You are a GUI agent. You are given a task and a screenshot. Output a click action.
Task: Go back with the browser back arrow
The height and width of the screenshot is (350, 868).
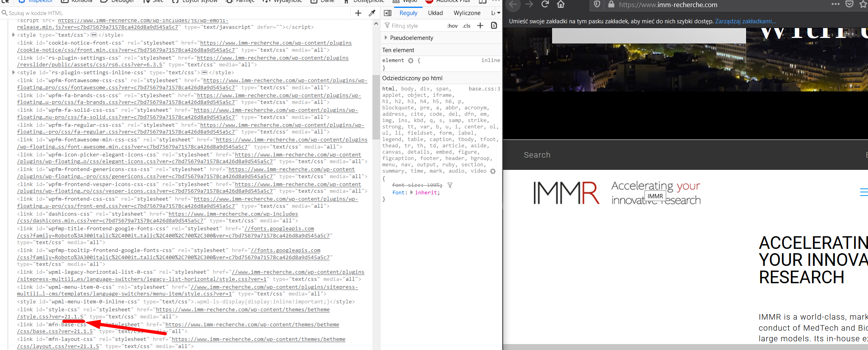point(513,4)
